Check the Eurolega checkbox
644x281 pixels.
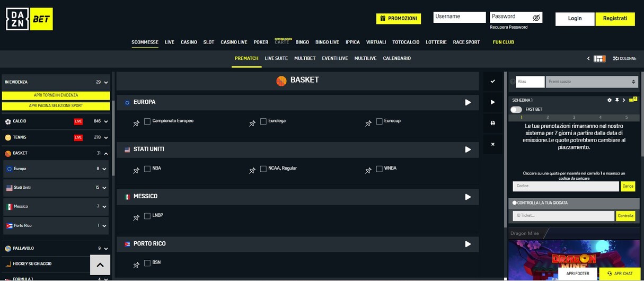[263, 121]
